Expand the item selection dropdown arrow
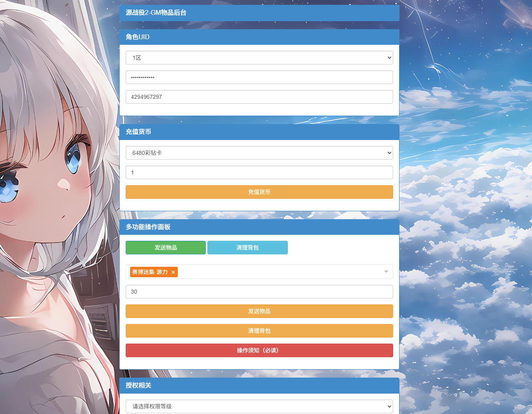This screenshot has width=532, height=414. (x=386, y=272)
